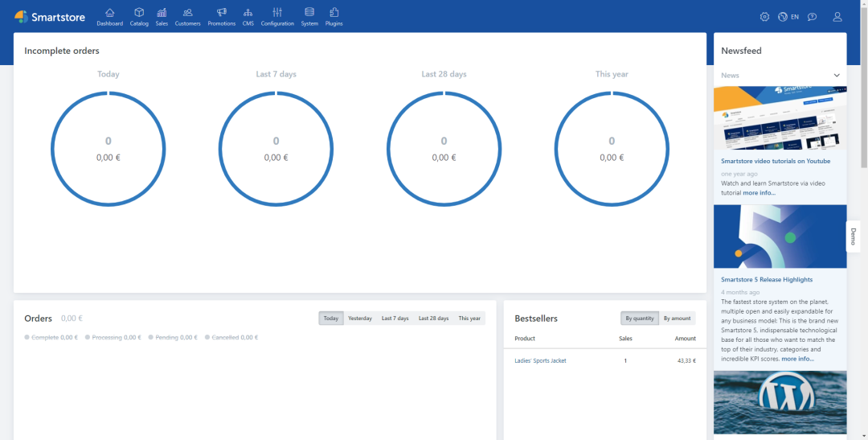
Task: Click the 43,33 € amount cell
Action: tap(686, 360)
